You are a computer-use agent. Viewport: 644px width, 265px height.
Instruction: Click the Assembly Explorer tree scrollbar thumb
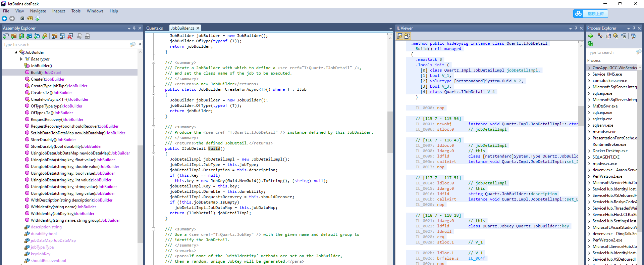click(x=140, y=194)
